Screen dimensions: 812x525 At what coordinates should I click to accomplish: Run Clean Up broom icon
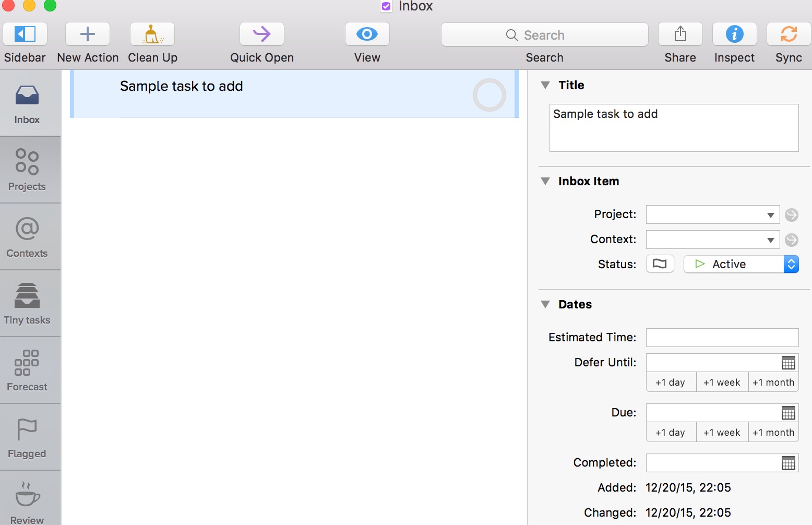coord(152,34)
